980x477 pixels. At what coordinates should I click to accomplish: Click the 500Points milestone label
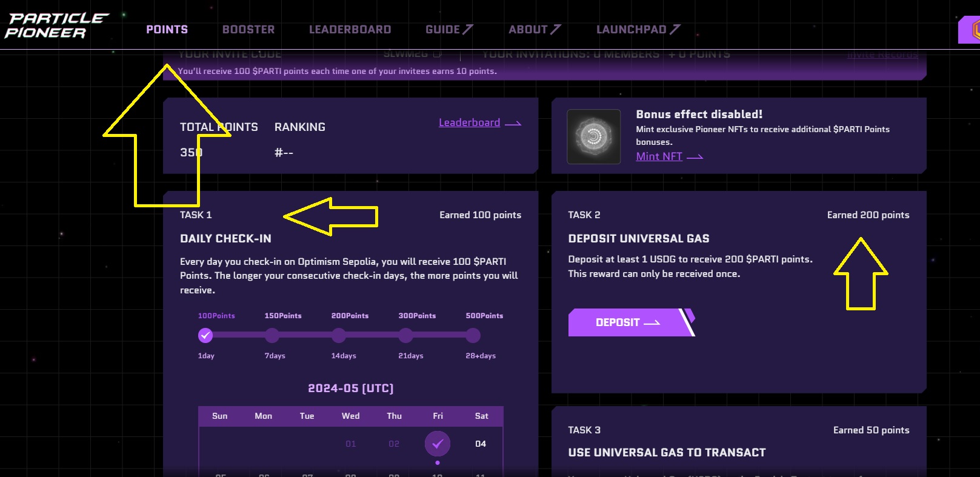click(x=484, y=316)
